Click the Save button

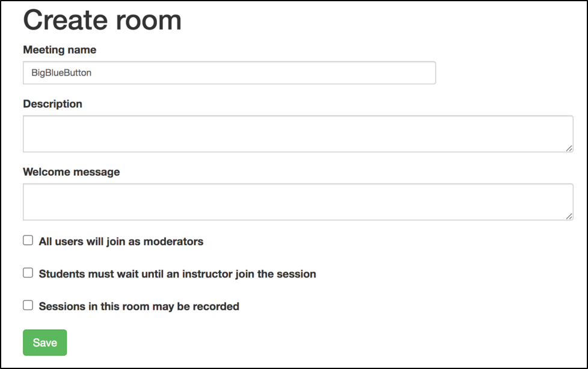(44, 343)
